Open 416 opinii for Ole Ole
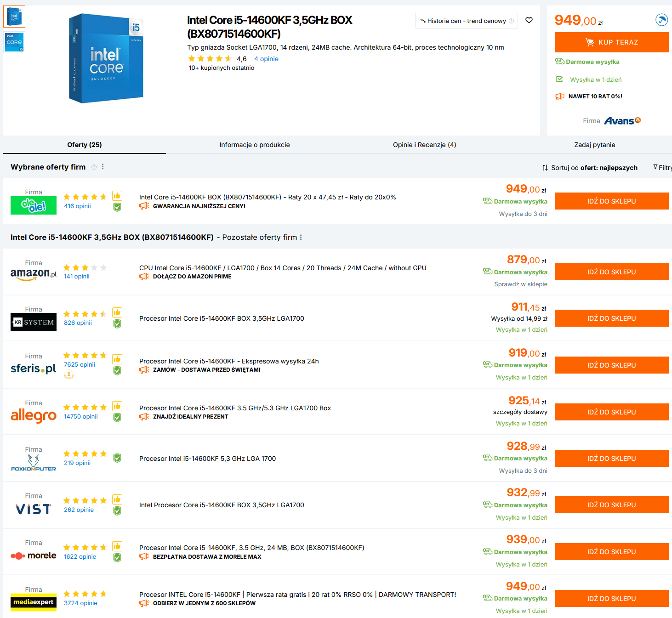Screen dimensions: 672x618 tap(77, 206)
